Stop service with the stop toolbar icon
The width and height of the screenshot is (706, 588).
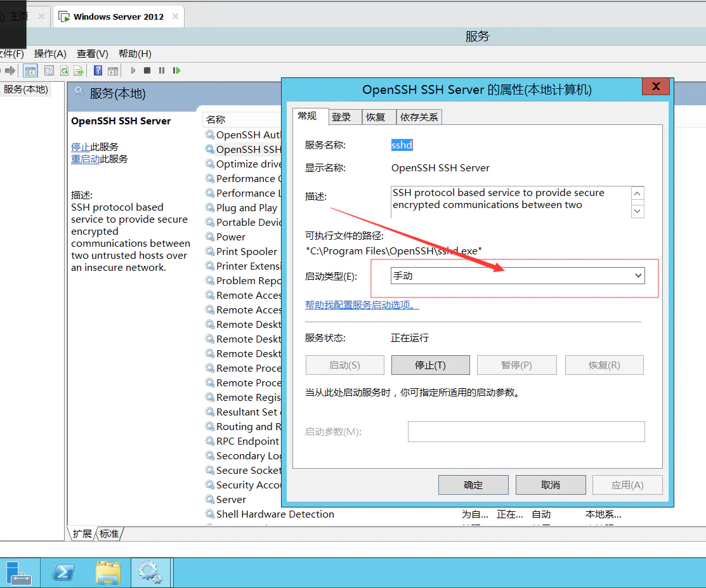[x=147, y=70]
